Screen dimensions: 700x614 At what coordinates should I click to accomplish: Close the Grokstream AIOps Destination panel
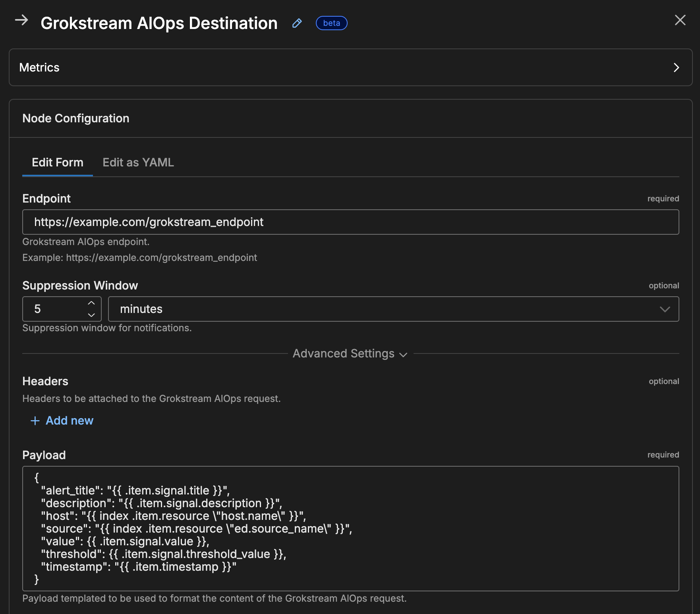tap(680, 20)
